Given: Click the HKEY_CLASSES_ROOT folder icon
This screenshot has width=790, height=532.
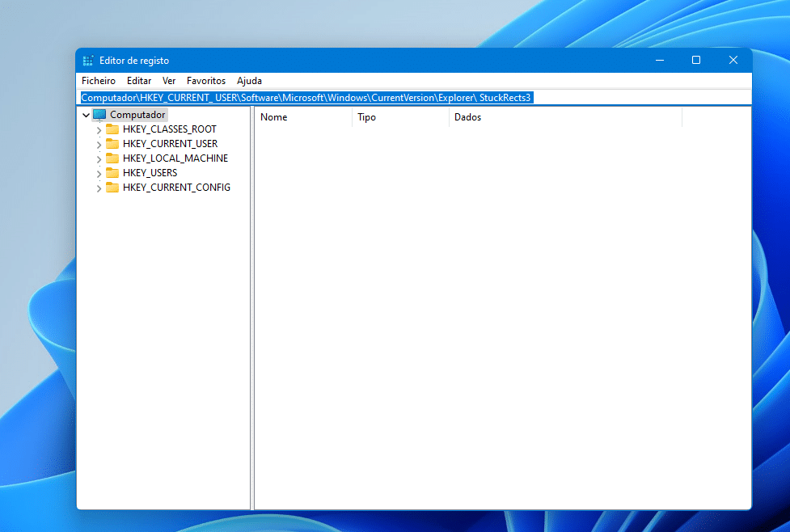Looking at the screenshot, I should tap(112, 129).
